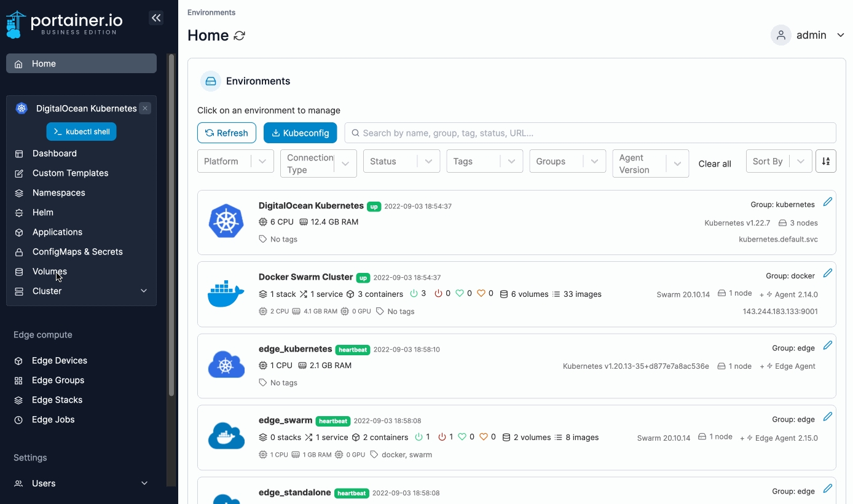The width and height of the screenshot is (853, 504).
Task: Open the Platform filter dropdown
Action: [x=235, y=161]
